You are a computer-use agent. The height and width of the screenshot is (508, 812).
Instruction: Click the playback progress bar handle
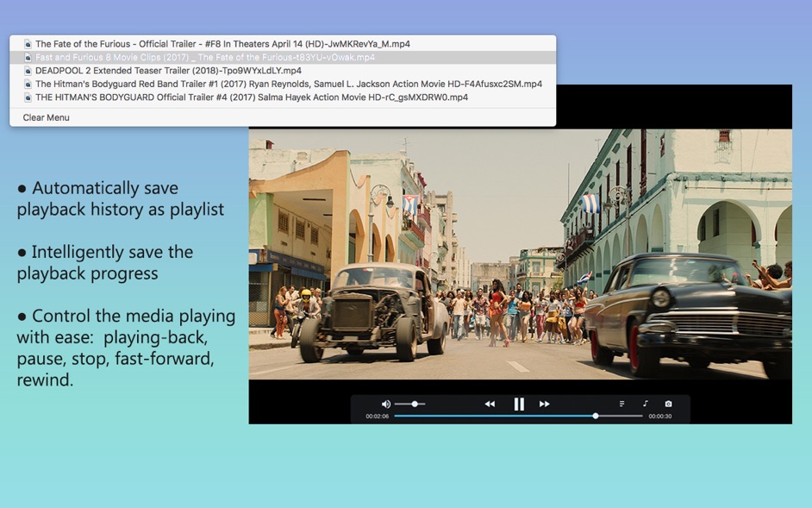coord(596,416)
